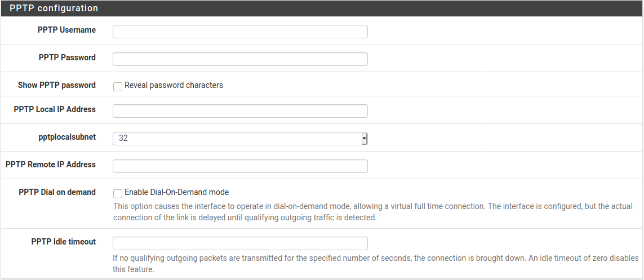Click the PPTP Local IP Address field
This screenshot has width=644, height=280.
(240, 111)
